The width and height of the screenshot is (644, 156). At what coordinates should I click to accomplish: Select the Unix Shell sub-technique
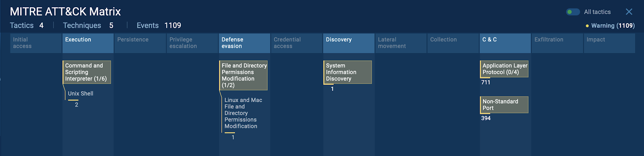80,94
